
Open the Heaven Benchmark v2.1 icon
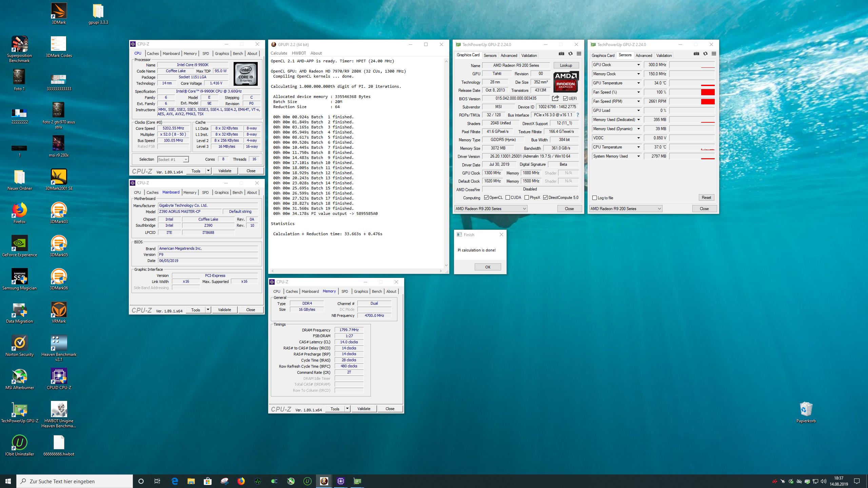pos(59,348)
